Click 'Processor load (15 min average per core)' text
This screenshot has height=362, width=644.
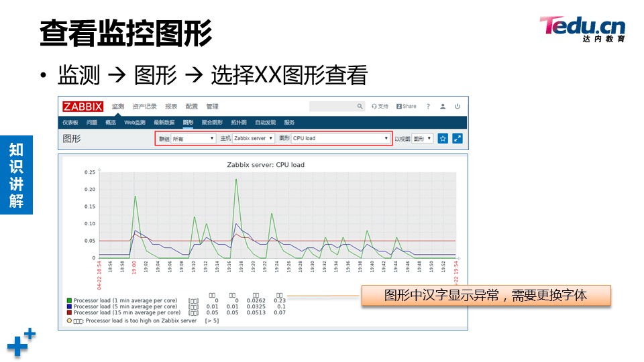127,313
